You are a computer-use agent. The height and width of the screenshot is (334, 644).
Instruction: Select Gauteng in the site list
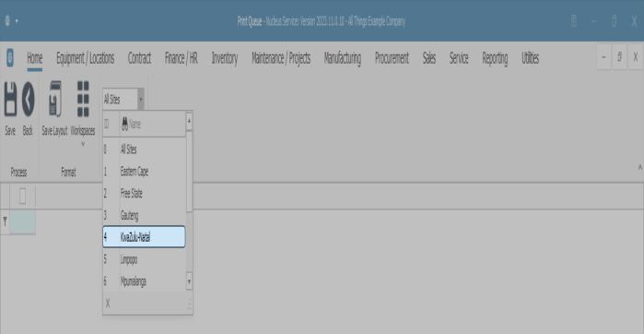[x=144, y=215]
